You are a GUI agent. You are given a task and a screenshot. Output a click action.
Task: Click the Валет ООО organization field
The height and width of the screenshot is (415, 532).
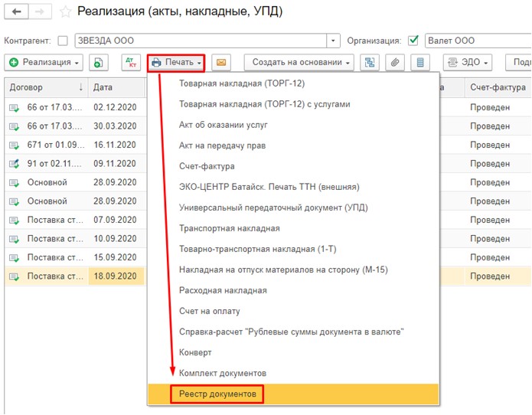click(478, 41)
